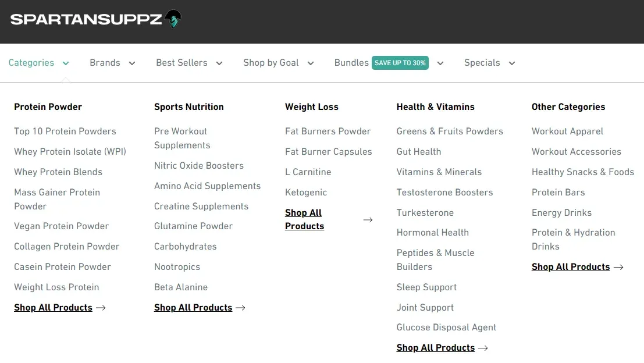644x363 pixels.
Task: Click the arrow beside Sports Nutrition Shop All Products
Action: point(240,307)
